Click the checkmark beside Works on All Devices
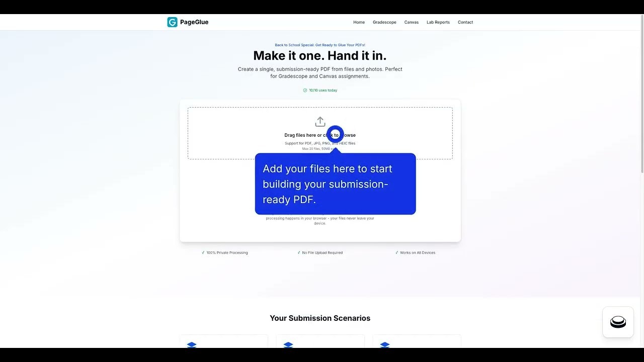The width and height of the screenshot is (644, 362). 397,252
